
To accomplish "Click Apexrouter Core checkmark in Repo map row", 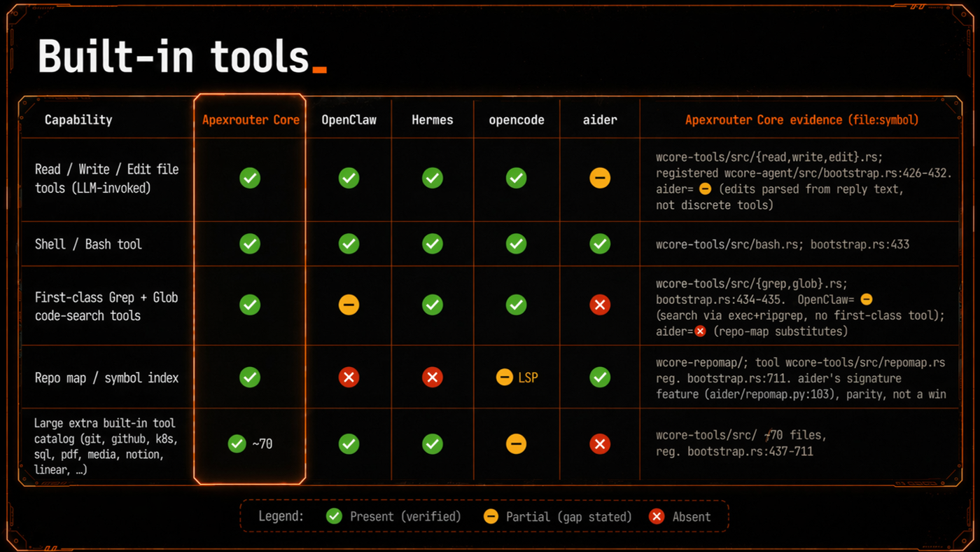I will pyautogui.click(x=250, y=378).
